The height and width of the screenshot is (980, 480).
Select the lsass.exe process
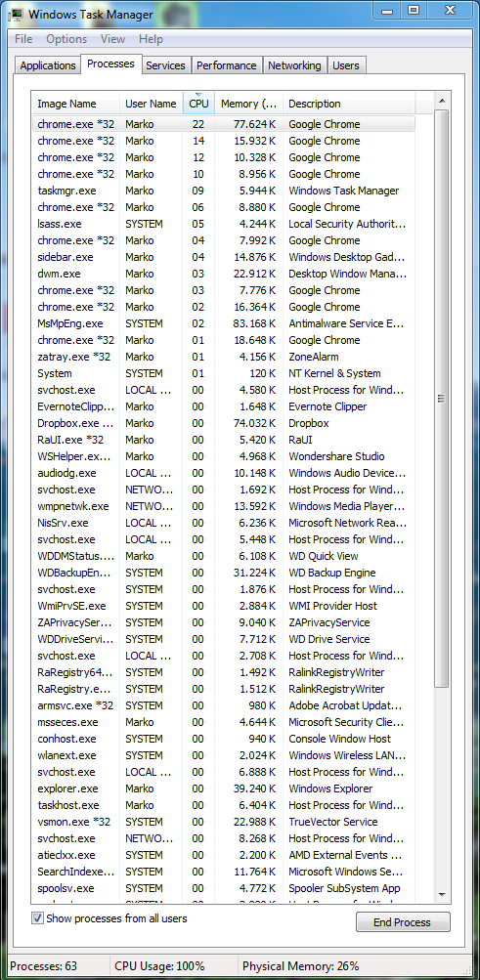click(x=223, y=224)
